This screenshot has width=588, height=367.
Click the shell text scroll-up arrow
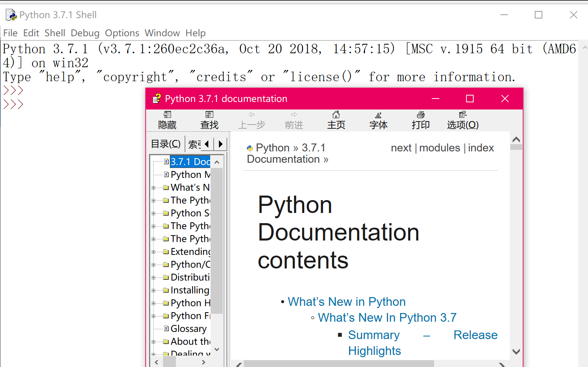click(585, 48)
